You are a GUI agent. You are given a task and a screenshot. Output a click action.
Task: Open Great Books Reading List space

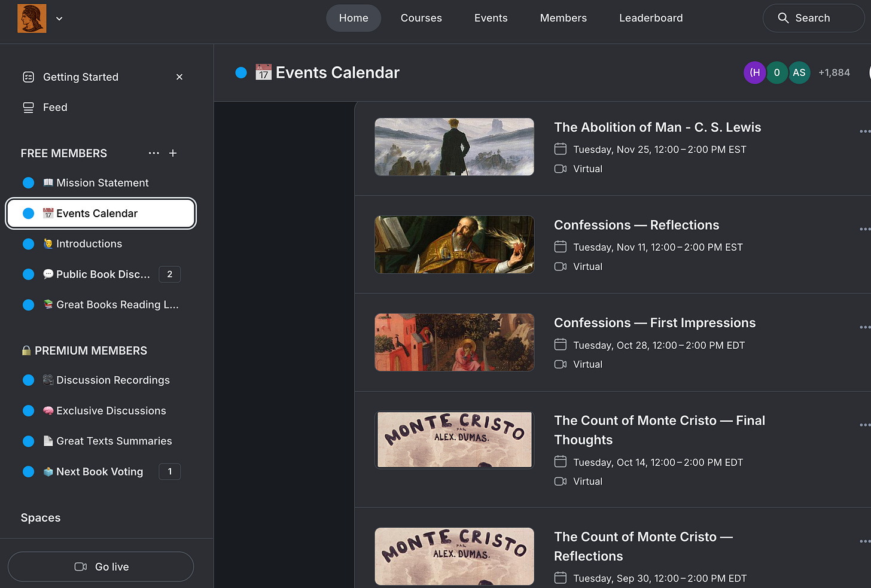click(x=100, y=305)
